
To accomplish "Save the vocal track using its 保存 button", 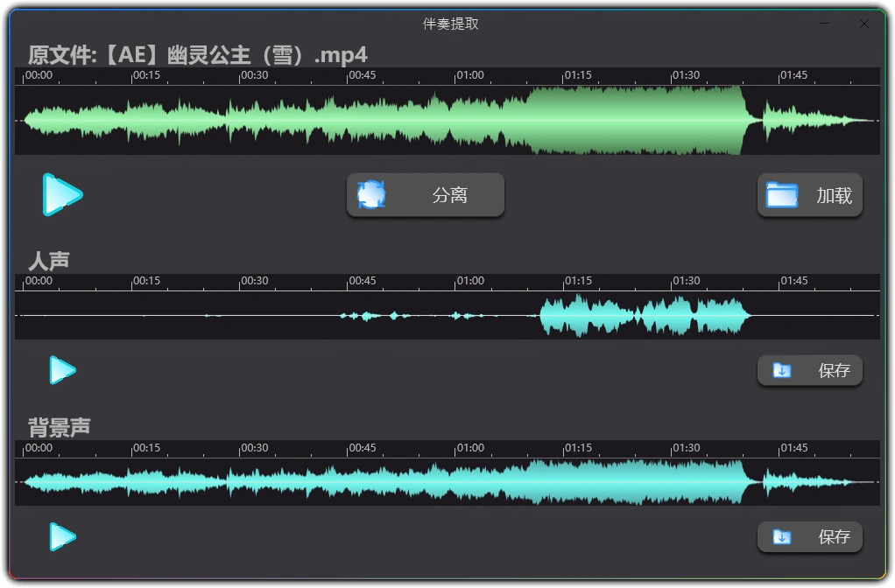I will point(809,370).
